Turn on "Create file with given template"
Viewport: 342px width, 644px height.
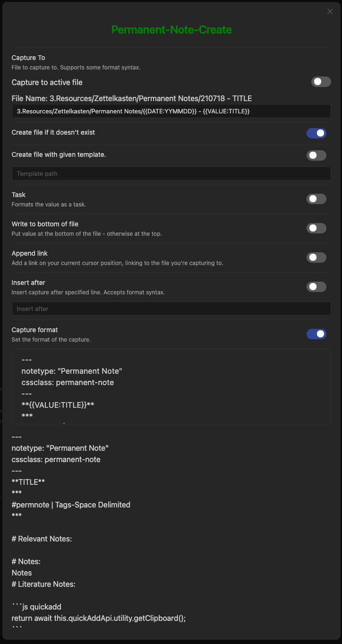click(316, 155)
